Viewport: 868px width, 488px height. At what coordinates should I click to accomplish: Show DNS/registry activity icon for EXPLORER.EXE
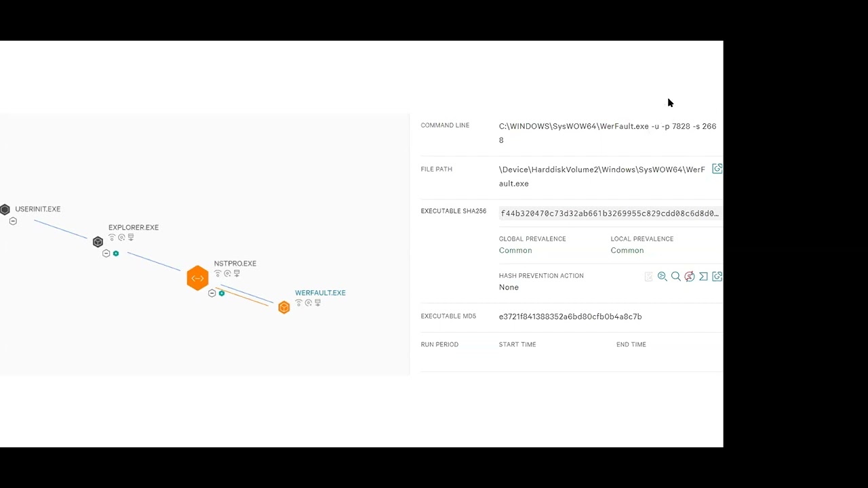121,237
